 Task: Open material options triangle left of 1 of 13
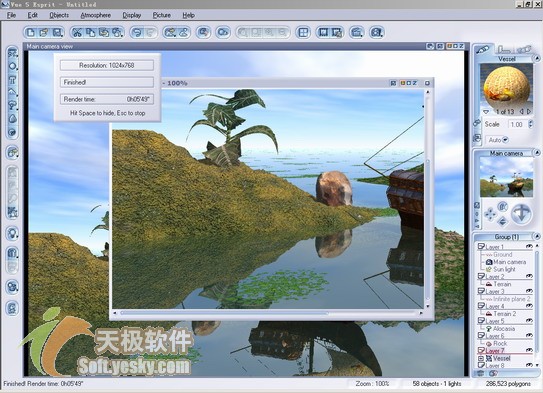(486, 112)
